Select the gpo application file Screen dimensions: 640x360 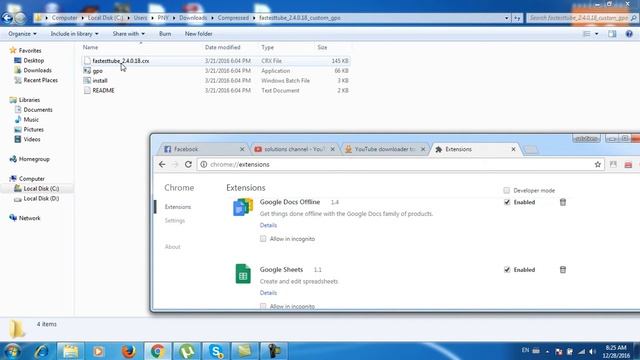pos(97,71)
